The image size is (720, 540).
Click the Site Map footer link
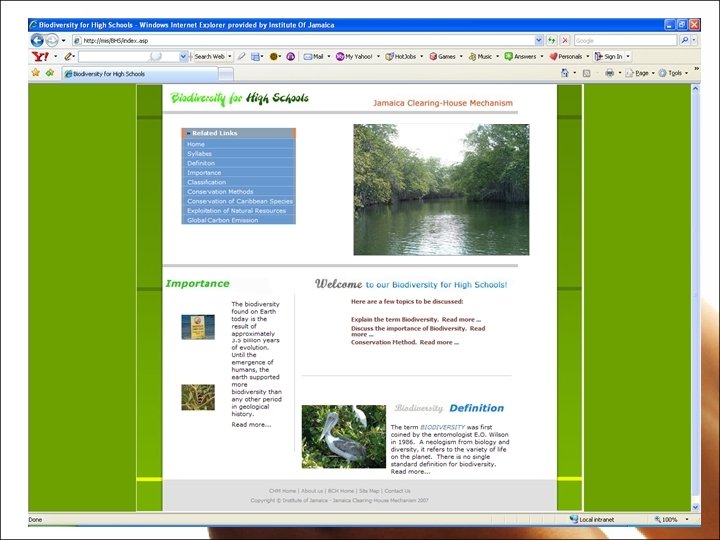click(x=369, y=491)
